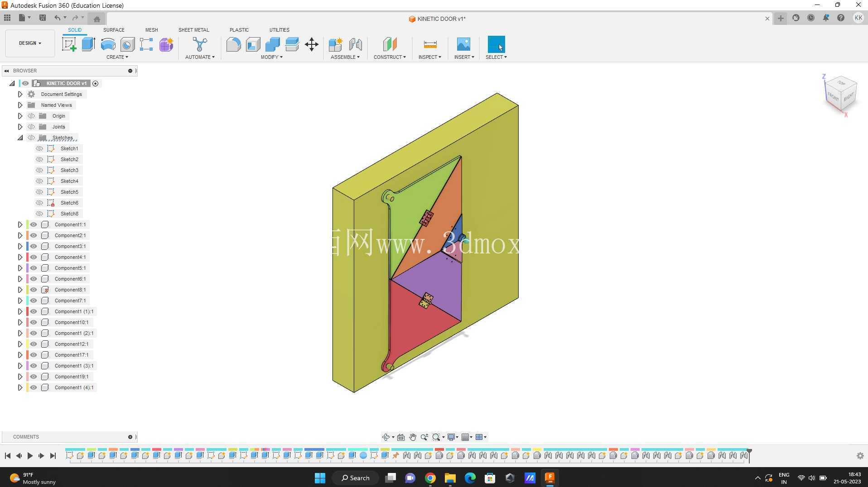Hide Component1:1 with its eye icon
Image resolution: width=868 pixels, height=487 pixels.
(x=34, y=224)
